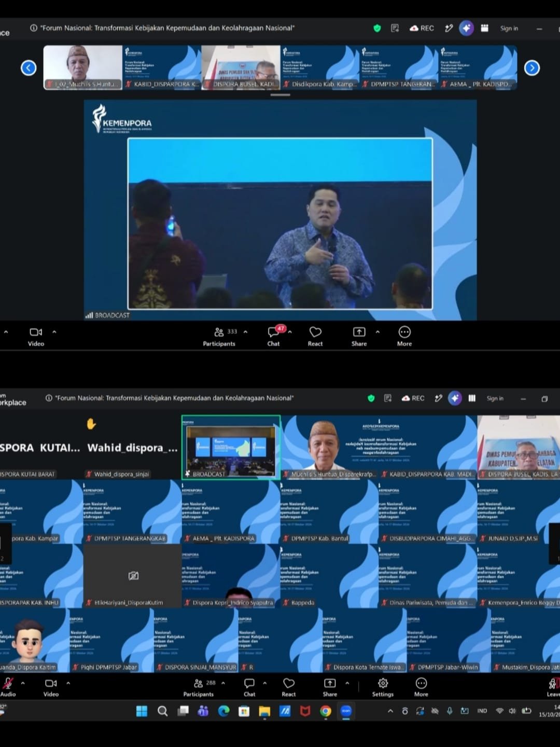The width and height of the screenshot is (560, 747).
Task: Open AI Companion sparkle in upper Zoom window
Action: tap(466, 28)
